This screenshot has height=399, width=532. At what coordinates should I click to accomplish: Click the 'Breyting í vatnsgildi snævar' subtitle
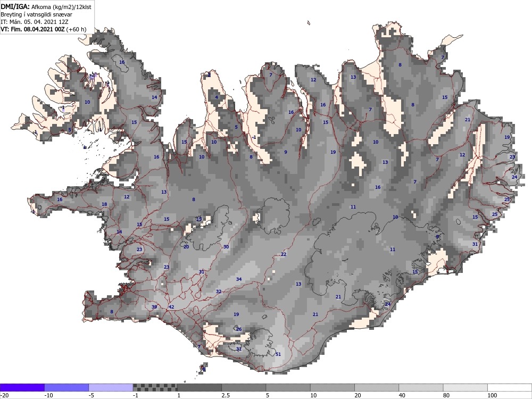pyautogui.click(x=36, y=14)
